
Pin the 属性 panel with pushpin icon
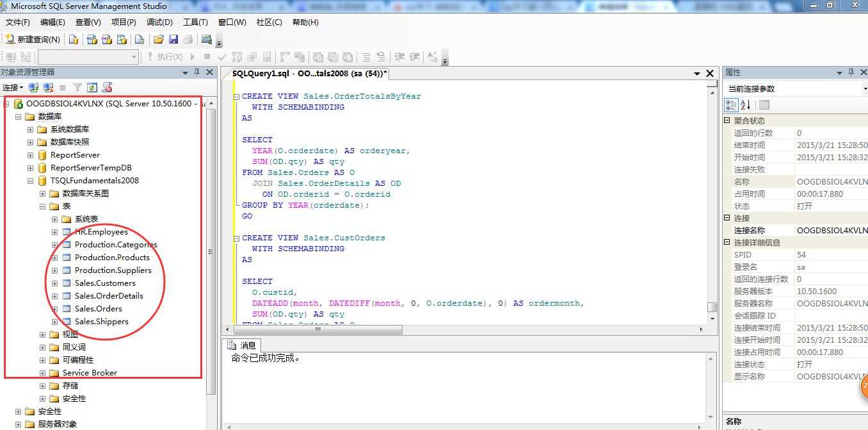(851, 72)
